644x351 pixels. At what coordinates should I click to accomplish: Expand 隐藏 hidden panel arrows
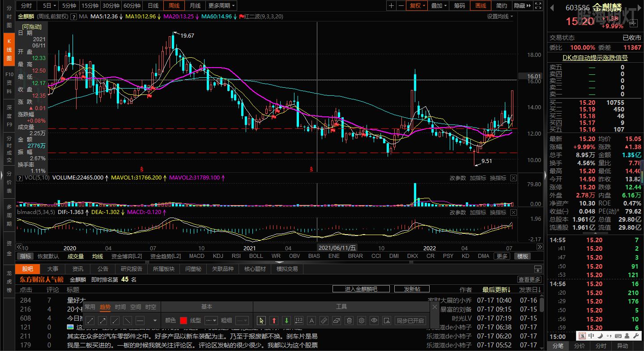[522, 5]
